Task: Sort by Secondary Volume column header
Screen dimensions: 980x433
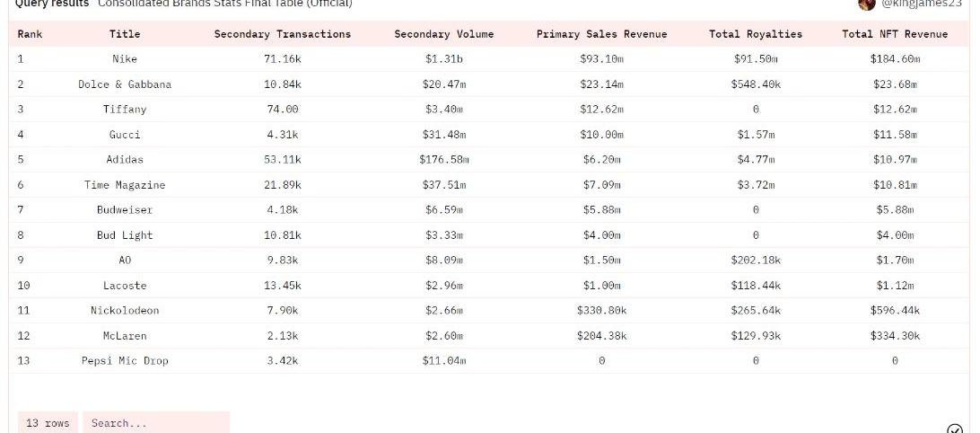Action: point(443,34)
